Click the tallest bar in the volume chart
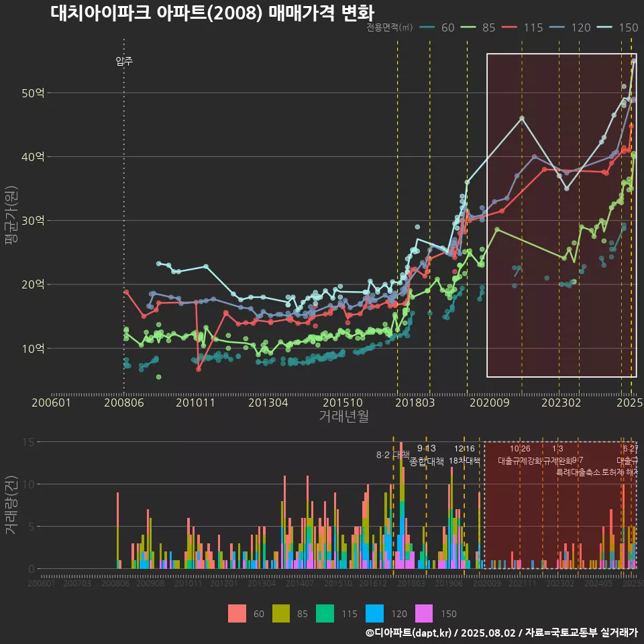Image resolution: width=644 pixels, height=644 pixels. (x=401, y=506)
